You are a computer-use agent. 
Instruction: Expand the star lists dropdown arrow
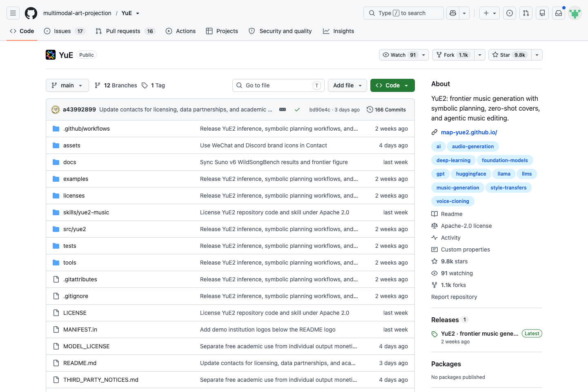[537, 55]
